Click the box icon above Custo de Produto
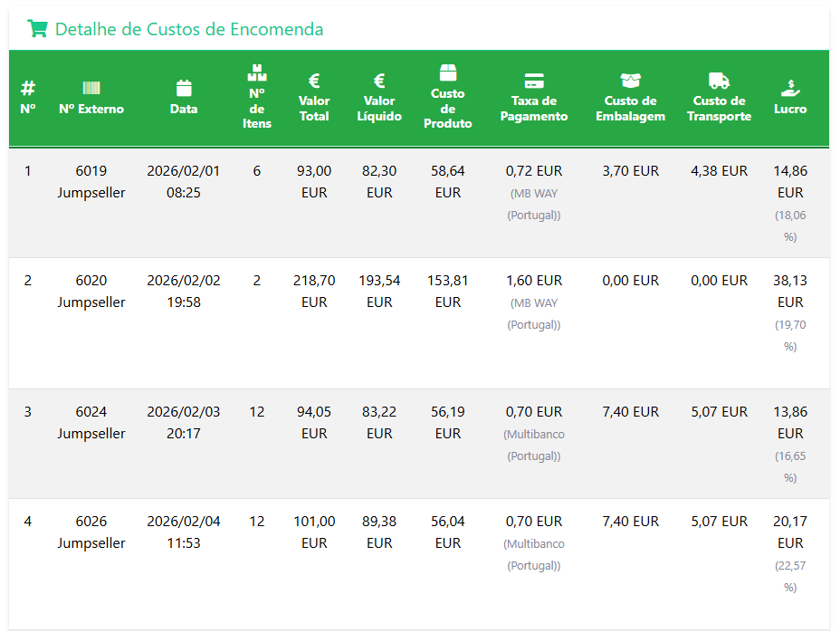The image size is (840, 633). (x=448, y=72)
